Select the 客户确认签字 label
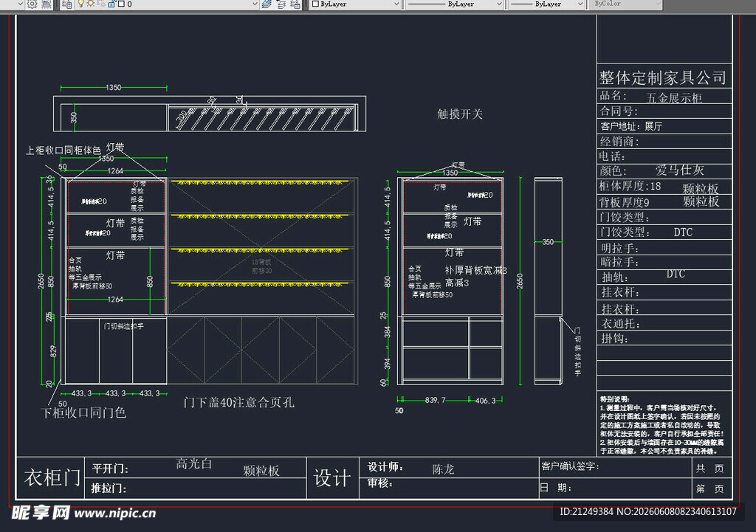This screenshot has height=532, width=756. pyautogui.click(x=570, y=466)
